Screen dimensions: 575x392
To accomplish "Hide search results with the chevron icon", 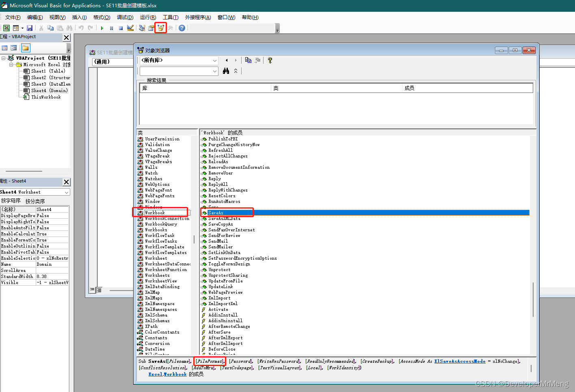I will click(236, 71).
